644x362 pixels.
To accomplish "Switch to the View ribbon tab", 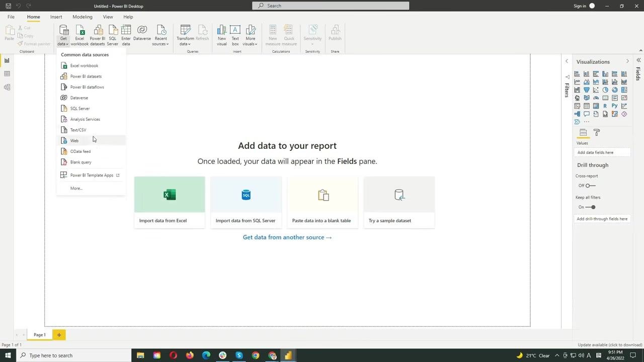I will tap(108, 17).
